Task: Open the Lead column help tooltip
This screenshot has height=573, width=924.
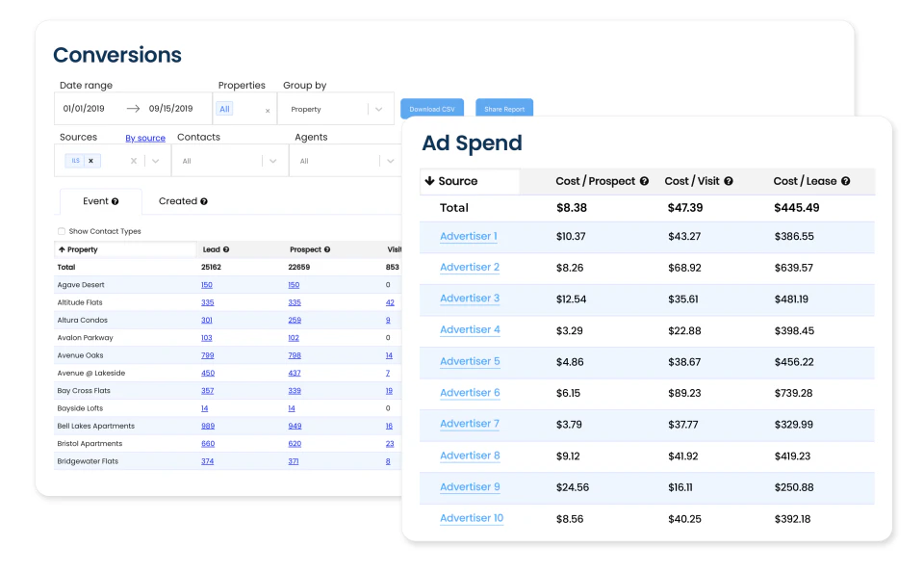Action: tap(225, 247)
